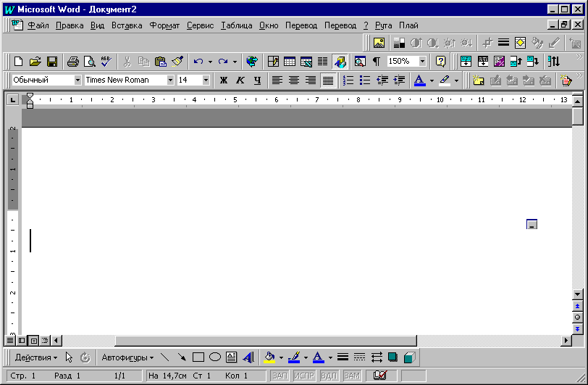588x385 pixels.
Task: Open the style dropdown showing Обычный
Action: pos(77,80)
